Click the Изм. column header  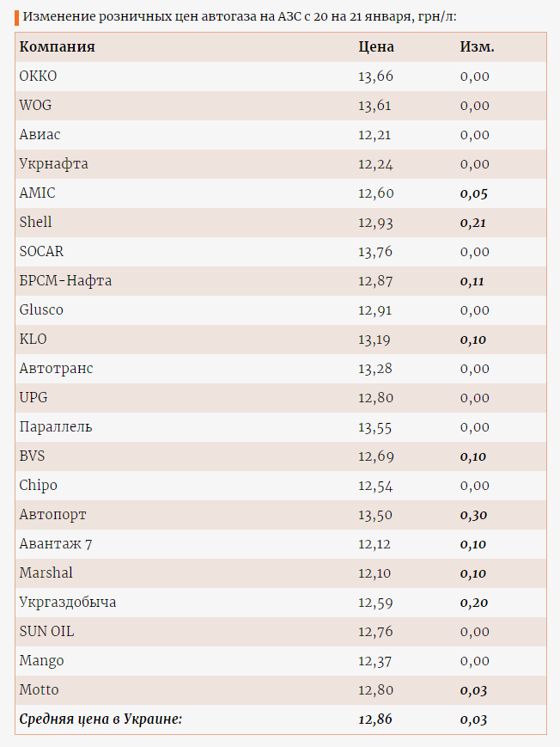478,46
